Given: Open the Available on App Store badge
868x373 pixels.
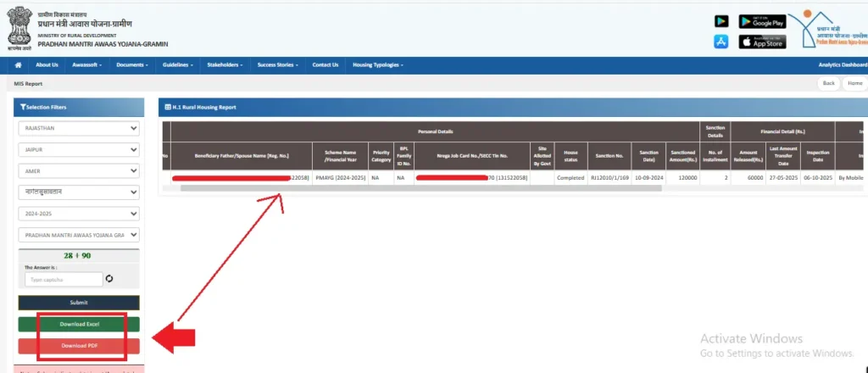Looking at the screenshot, I should click(762, 42).
